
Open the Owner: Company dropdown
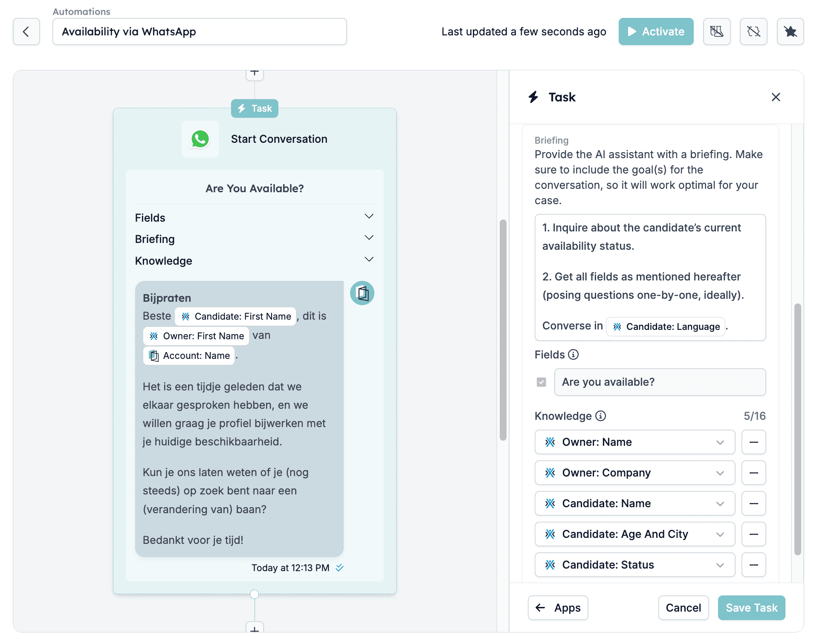pyautogui.click(x=634, y=473)
